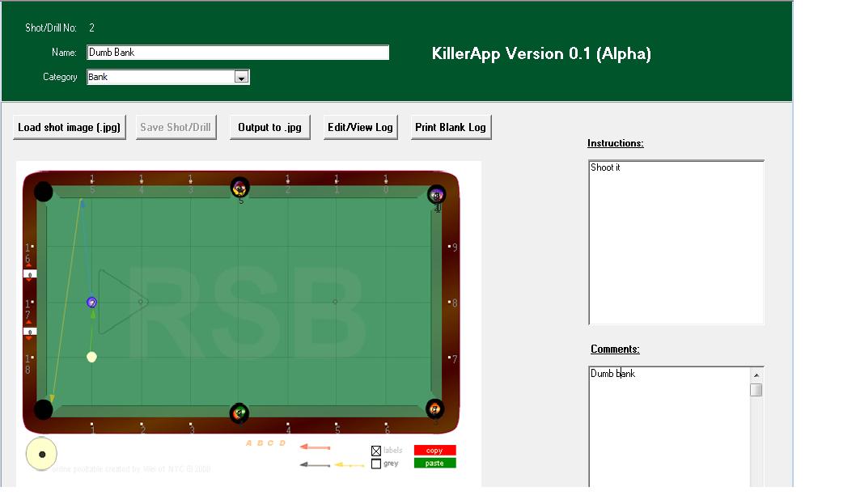Screen dimensions: 860x504
Task: Grab the ball in the bottom-right corner pocket
Action: [435, 409]
